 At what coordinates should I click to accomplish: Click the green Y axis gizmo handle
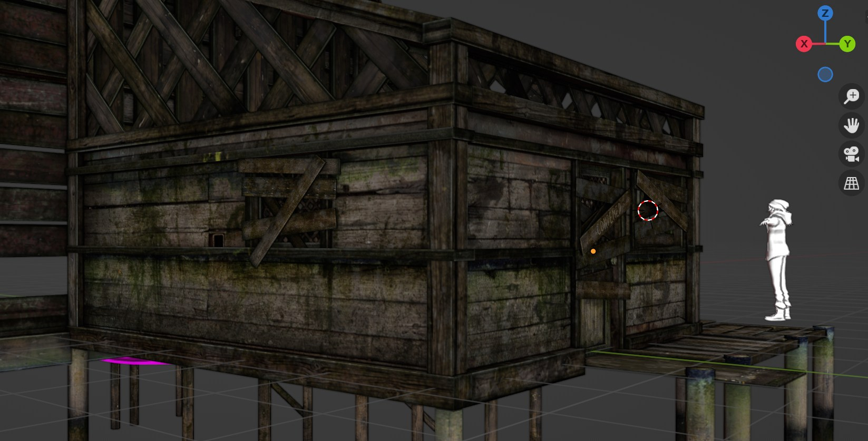tap(847, 44)
